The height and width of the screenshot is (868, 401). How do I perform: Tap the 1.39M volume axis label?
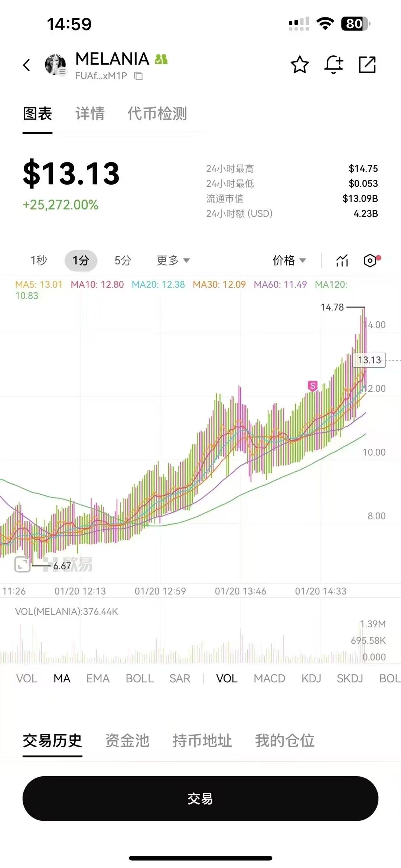click(373, 624)
